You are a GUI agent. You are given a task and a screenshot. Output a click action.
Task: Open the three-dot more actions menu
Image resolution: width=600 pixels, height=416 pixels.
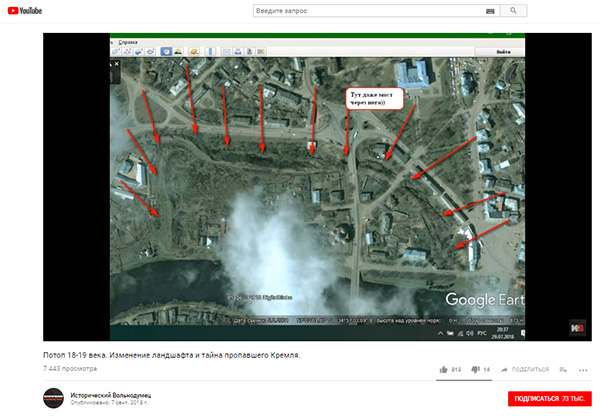tap(583, 370)
